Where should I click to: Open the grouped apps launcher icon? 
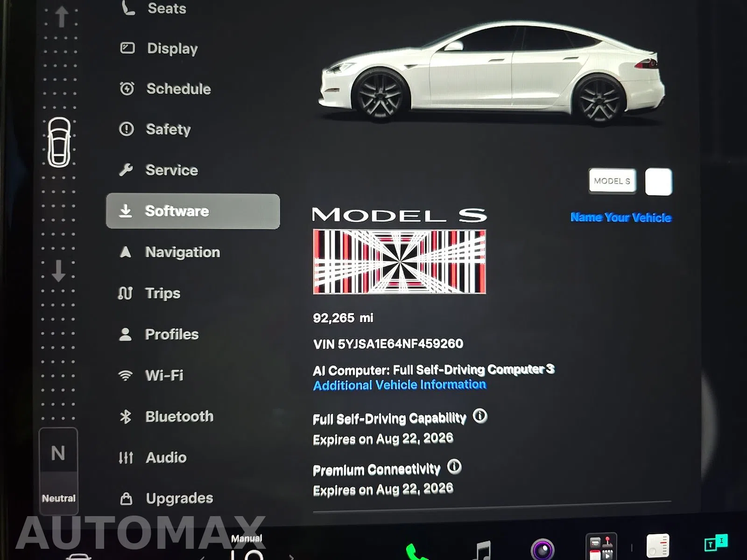pos(601,546)
